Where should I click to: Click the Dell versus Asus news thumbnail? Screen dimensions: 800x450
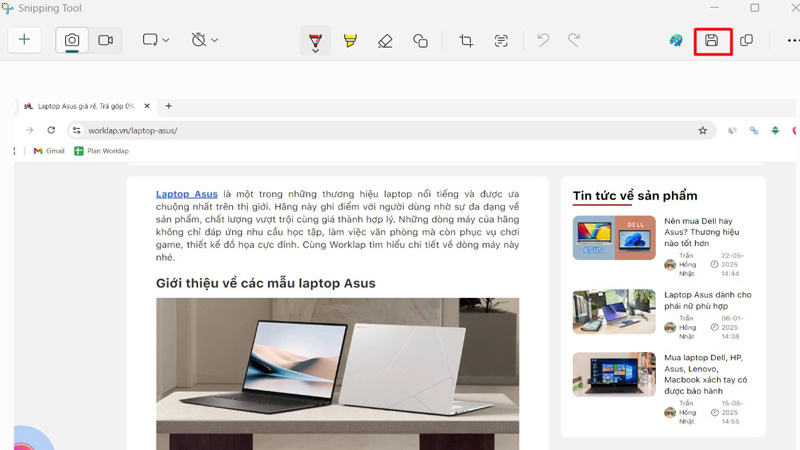pyautogui.click(x=614, y=238)
